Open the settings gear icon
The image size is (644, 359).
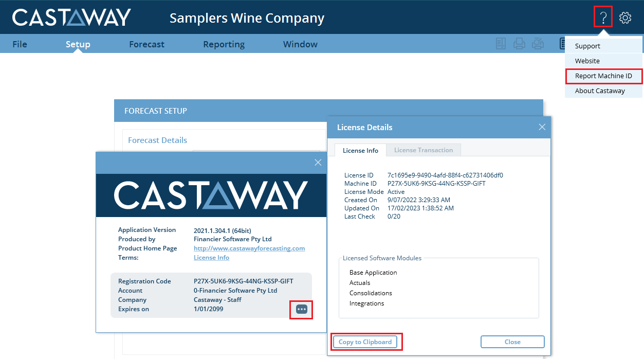coord(625,17)
